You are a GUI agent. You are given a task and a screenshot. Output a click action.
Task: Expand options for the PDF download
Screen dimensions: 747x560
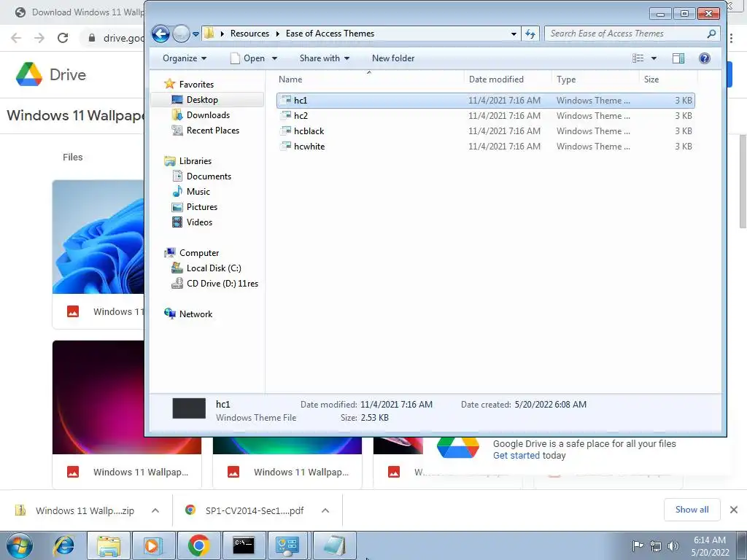pyautogui.click(x=325, y=510)
